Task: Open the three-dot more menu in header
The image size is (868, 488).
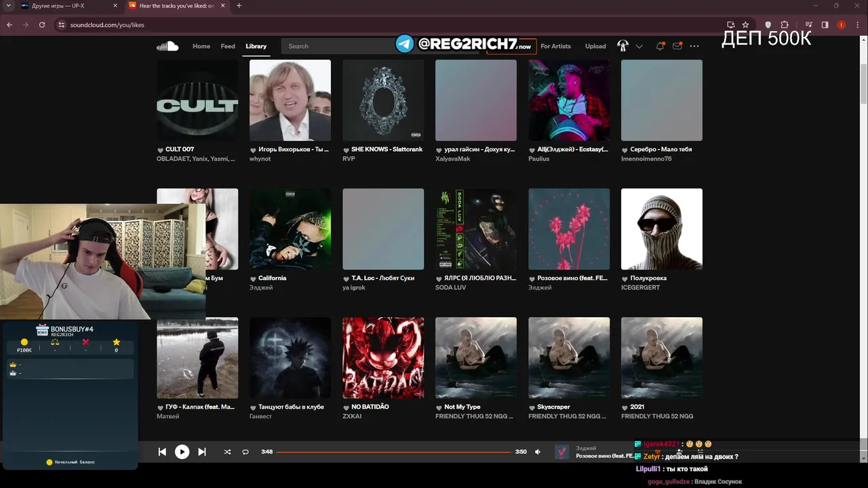Action: 694,46
